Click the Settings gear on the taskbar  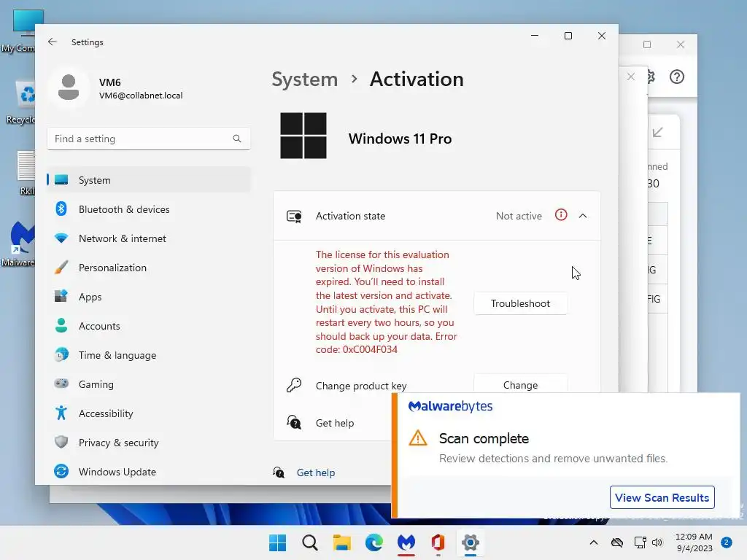(x=471, y=542)
